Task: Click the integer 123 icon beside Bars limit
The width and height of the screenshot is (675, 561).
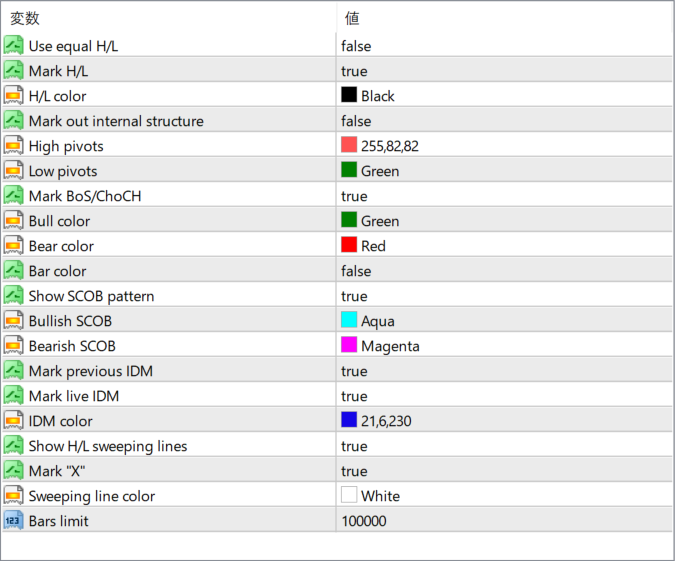Action: click(x=13, y=520)
